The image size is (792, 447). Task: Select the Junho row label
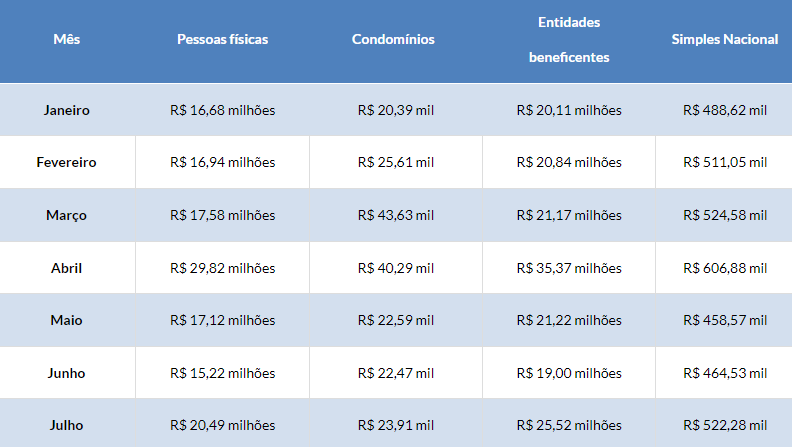67,373
